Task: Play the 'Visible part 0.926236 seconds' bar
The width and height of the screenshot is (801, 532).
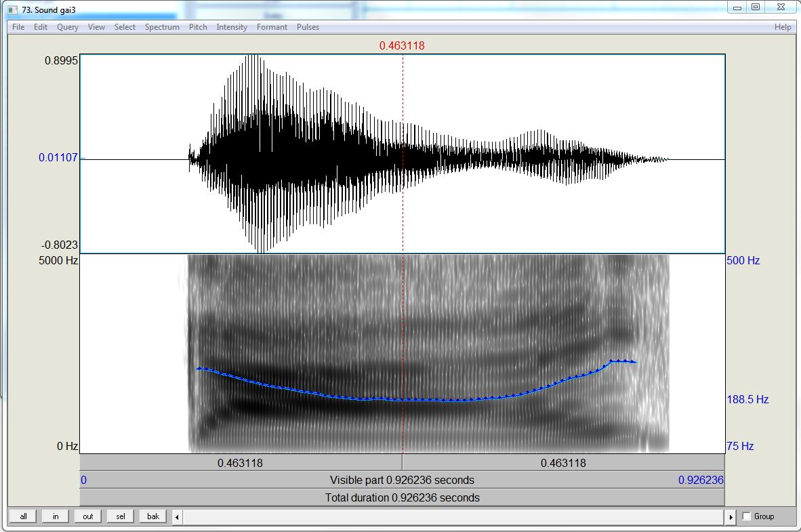Action: coord(402,480)
